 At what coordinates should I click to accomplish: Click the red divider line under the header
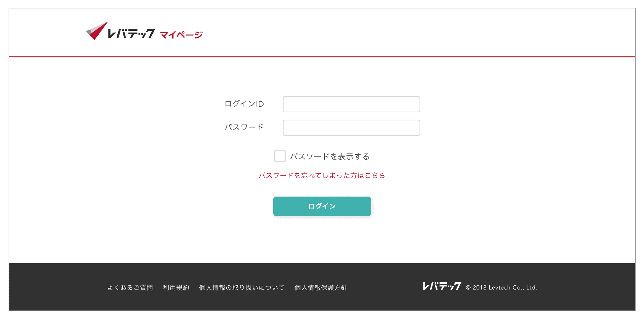point(322,57)
